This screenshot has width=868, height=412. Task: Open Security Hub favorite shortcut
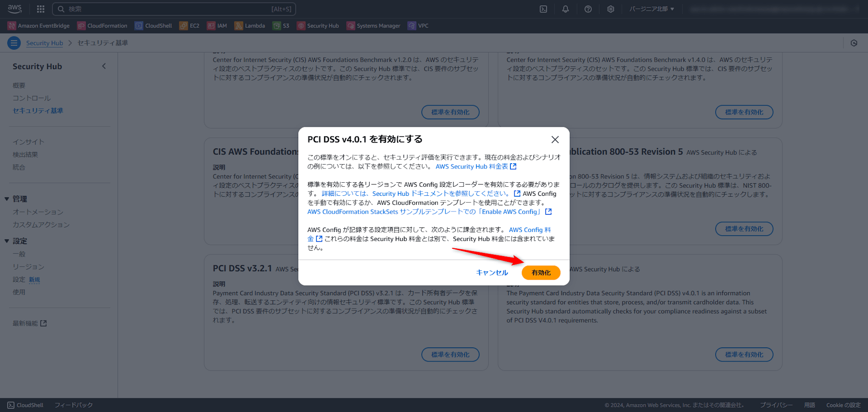pos(318,26)
